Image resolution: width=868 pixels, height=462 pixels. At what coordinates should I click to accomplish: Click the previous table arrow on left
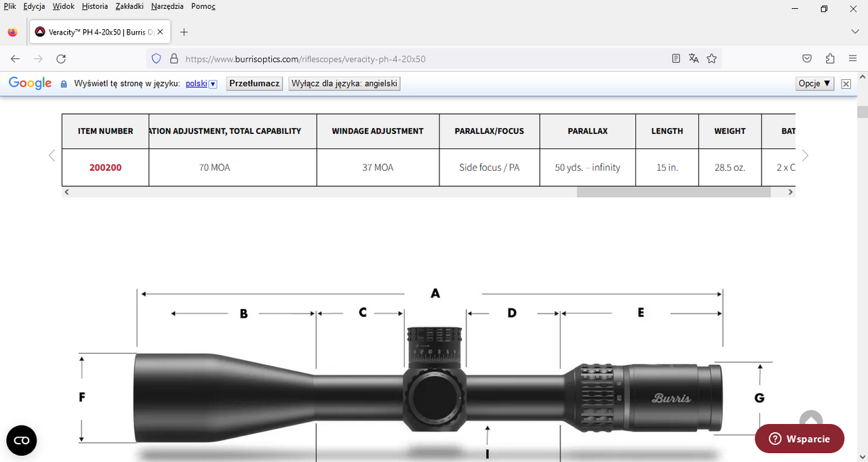coord(52,155)
